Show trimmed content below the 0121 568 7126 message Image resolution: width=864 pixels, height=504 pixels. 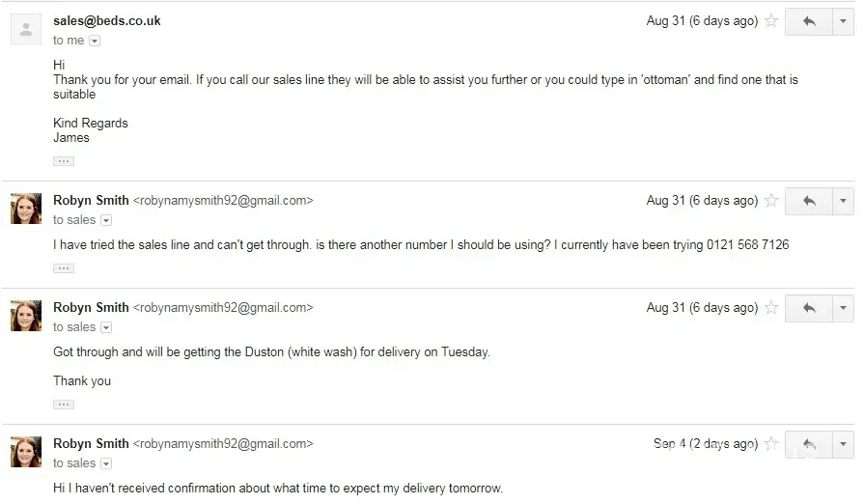64,268
